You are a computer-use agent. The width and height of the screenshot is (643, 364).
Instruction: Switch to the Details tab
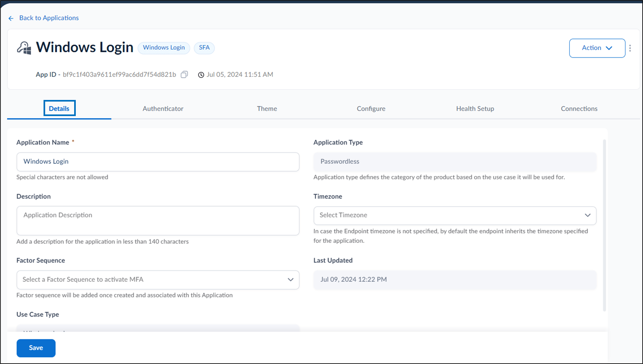(59, 109)
